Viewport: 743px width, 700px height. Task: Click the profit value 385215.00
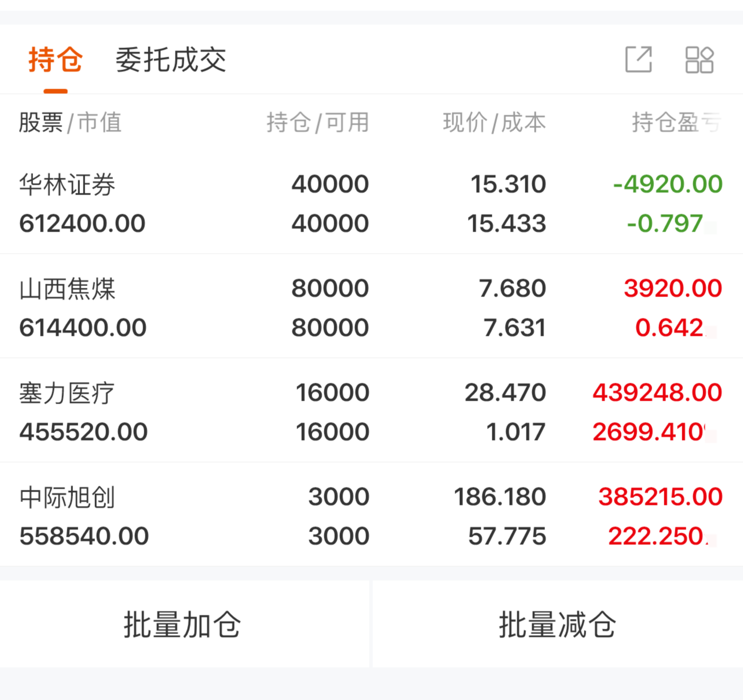pyautogui.click(x=660, y=497)
